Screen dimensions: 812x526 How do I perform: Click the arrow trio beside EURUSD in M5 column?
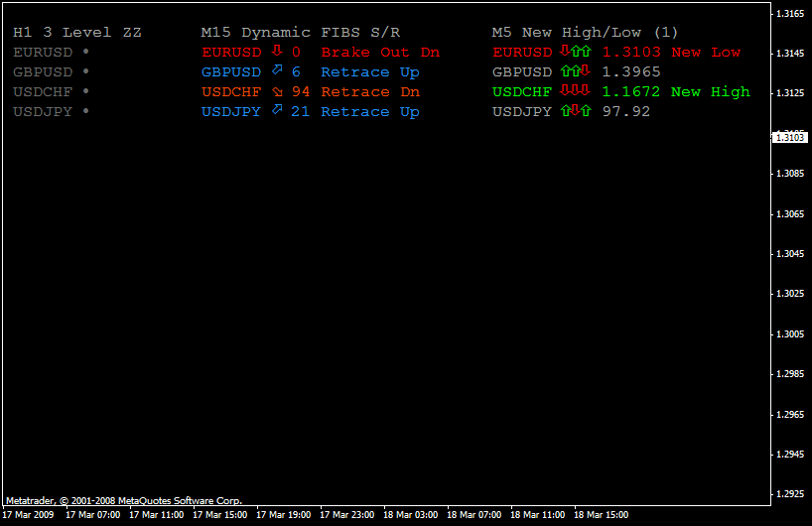(x=576, y=51)
